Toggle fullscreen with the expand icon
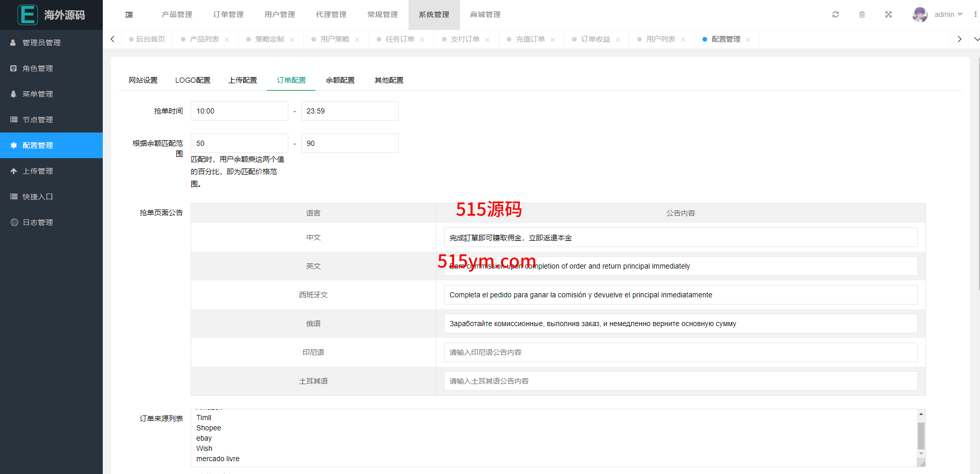 (x=889, y=14)
